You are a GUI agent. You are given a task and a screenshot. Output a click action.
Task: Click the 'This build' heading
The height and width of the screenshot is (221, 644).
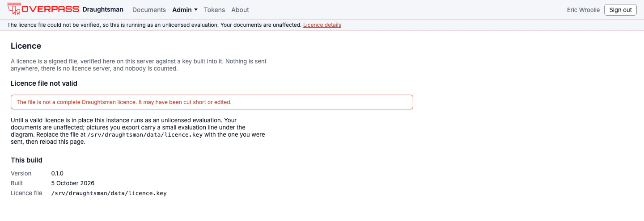pos(26,160)
